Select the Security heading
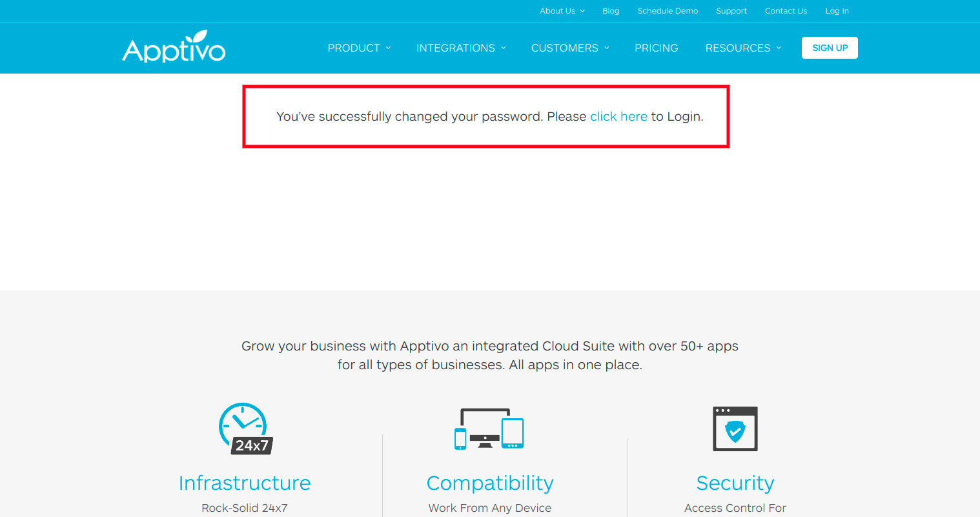The width and height of the screenshot is (980, 517). pyautogui.click(x=735, y=483)
